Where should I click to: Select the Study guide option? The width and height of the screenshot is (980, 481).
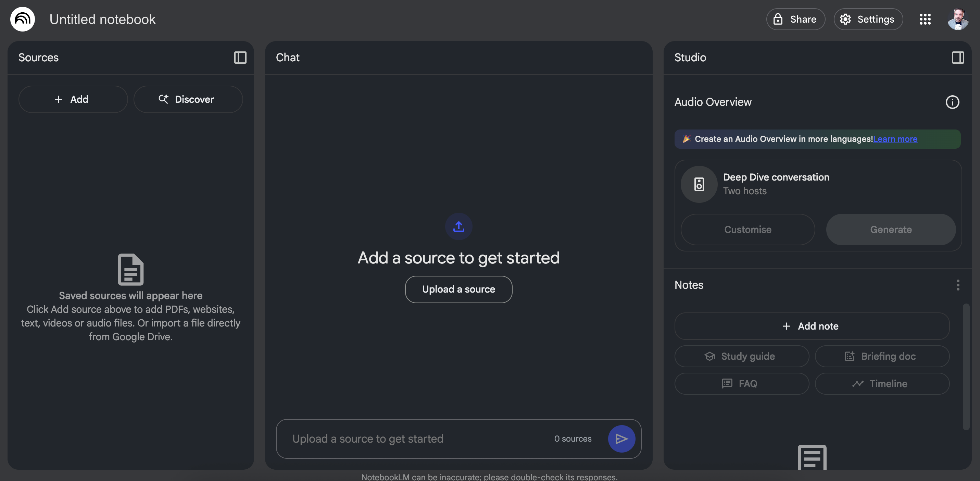pyautogui.click(x=741, y=356)
